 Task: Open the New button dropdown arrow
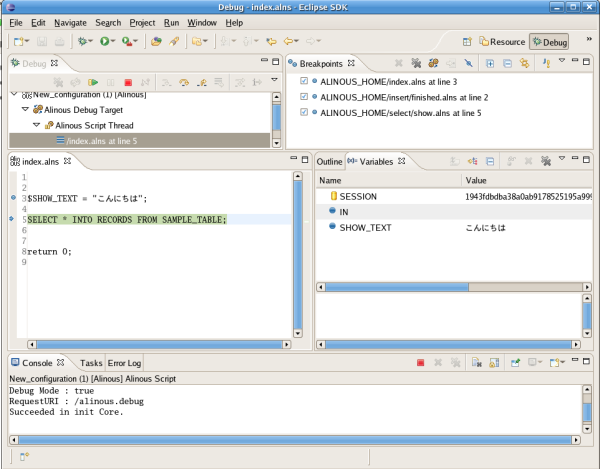27,41
